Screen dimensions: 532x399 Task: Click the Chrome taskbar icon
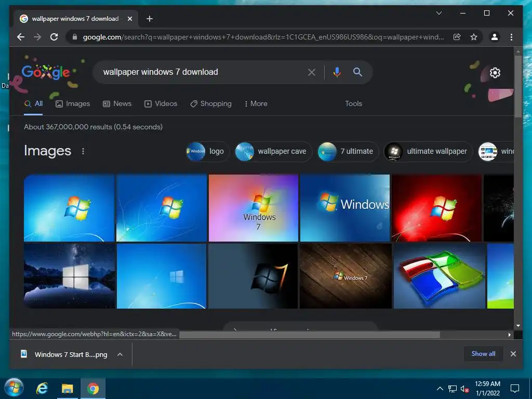92,388
